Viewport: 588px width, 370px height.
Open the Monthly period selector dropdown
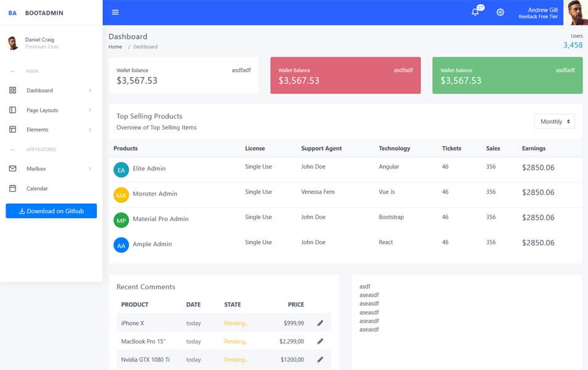[x=553, y=121]
